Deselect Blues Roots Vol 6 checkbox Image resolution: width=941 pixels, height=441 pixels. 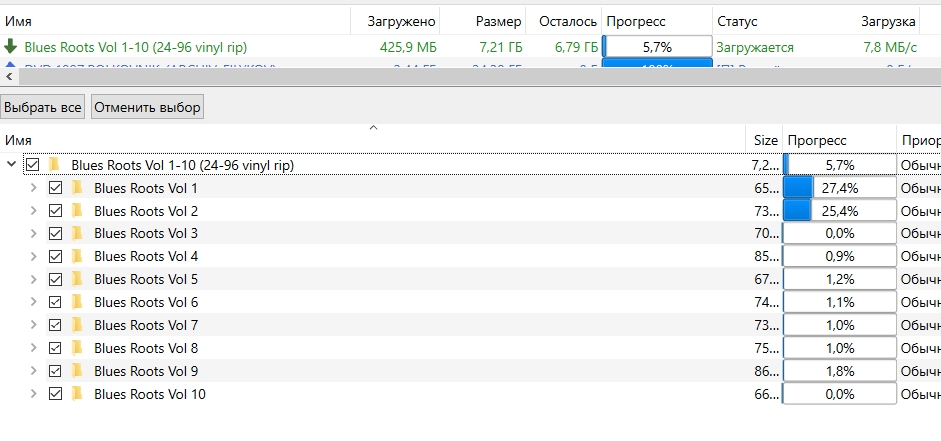55,302
